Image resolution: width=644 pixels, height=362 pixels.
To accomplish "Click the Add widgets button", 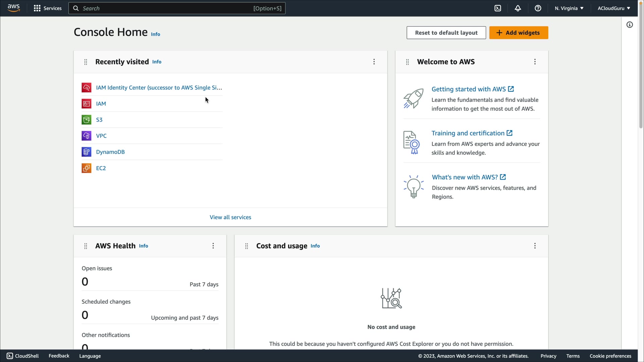I will coord(519,33).
